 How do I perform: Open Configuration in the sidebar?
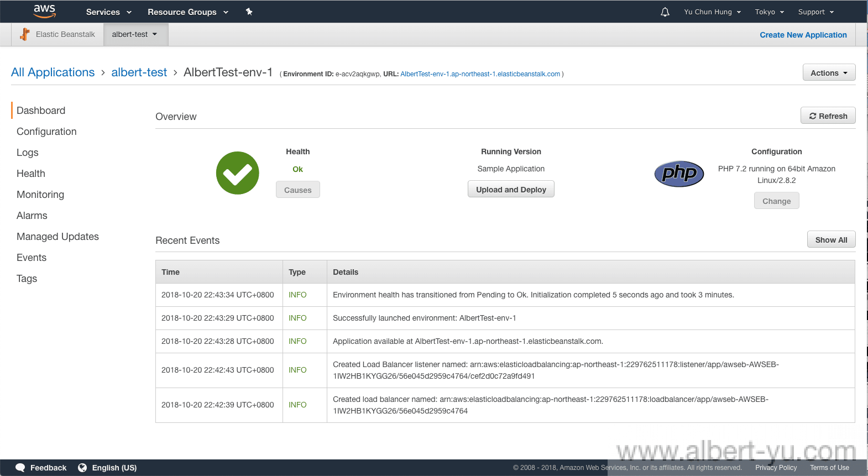coord(46,132)
